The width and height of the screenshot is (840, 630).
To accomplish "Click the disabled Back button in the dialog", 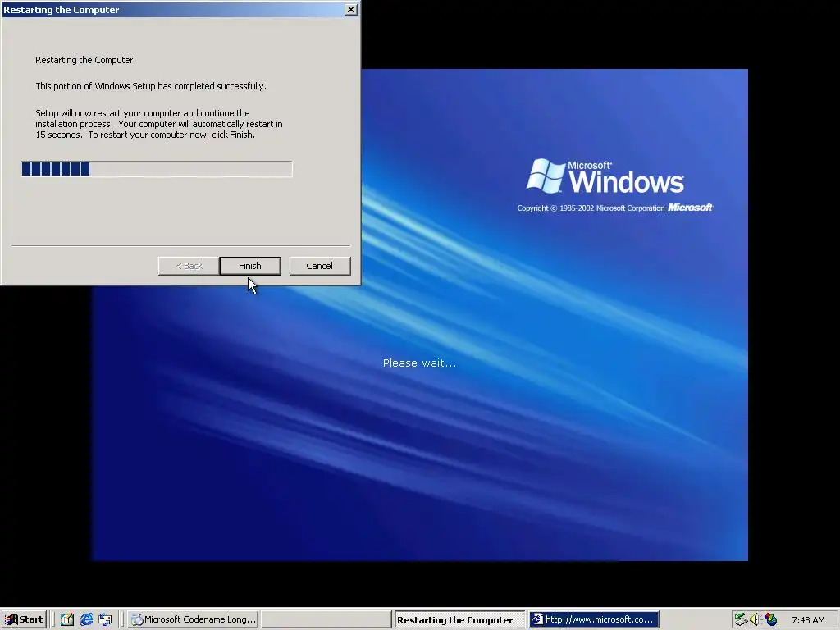I will click(189, 266).
